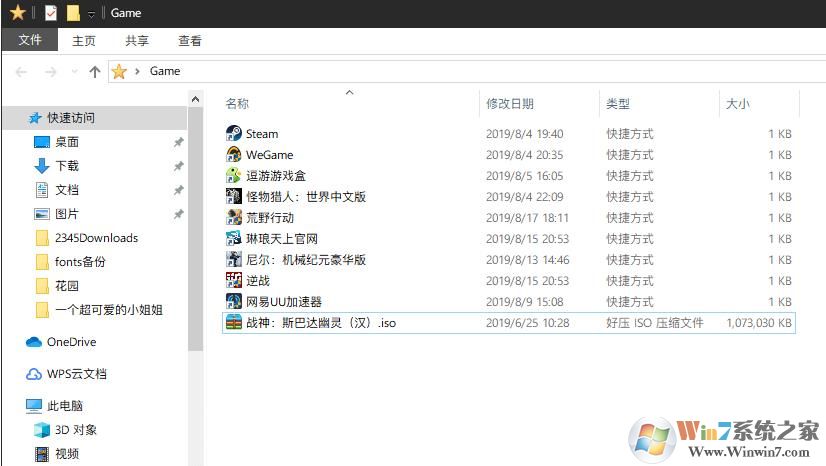This screenshot has width=826, height=466.
Task: Expand the address bar path chevron
Action: 137,71
